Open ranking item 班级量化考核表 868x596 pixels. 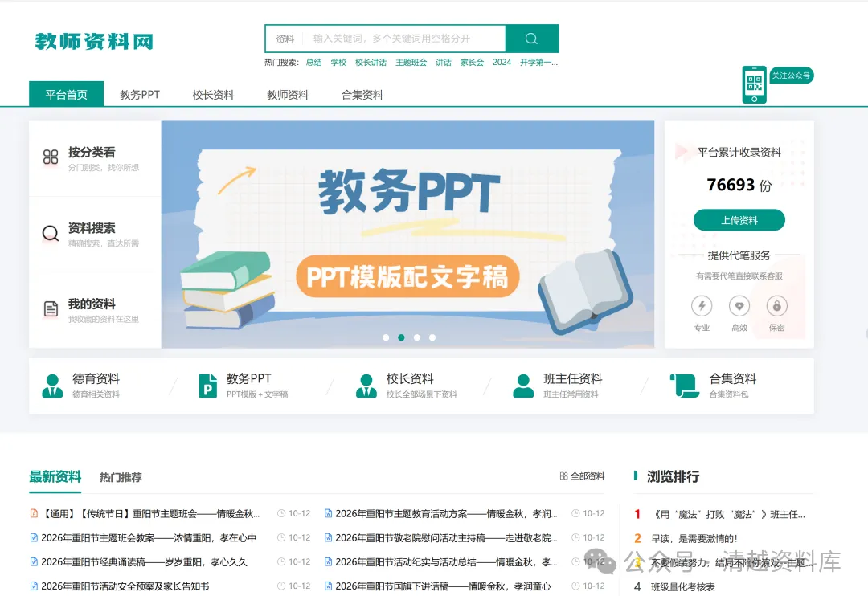[x=682, y=586]
